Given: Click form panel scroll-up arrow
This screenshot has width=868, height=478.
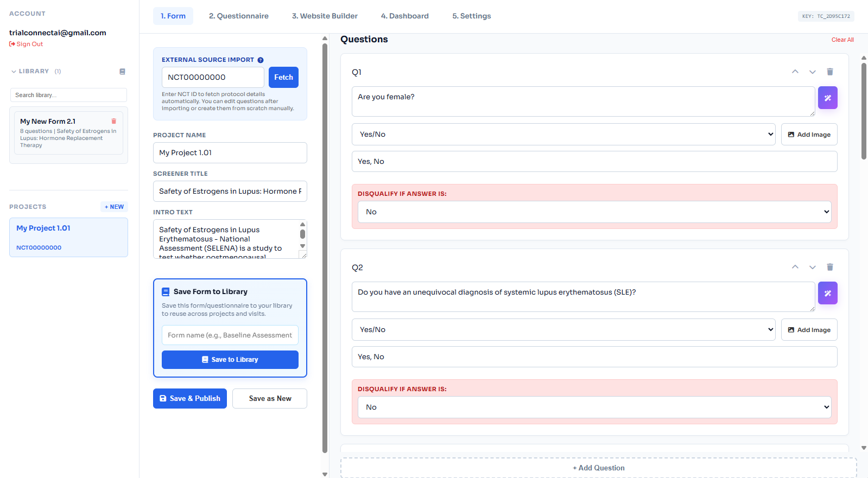Looking at the screenshot, I should pyautogui.click(x=325, y=39).
